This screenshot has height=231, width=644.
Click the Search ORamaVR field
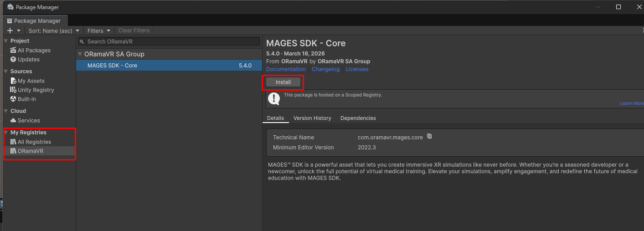pyautogui.click(x=169, y=41)
